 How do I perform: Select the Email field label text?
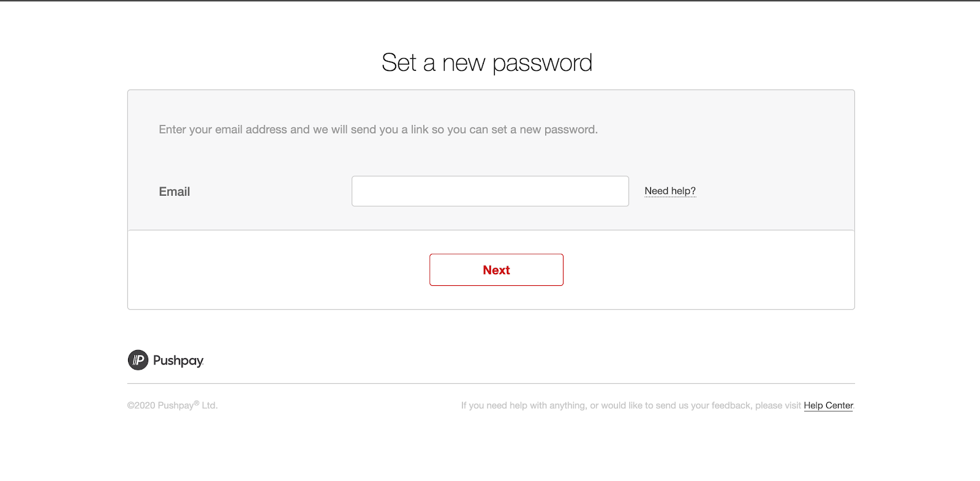174,192
